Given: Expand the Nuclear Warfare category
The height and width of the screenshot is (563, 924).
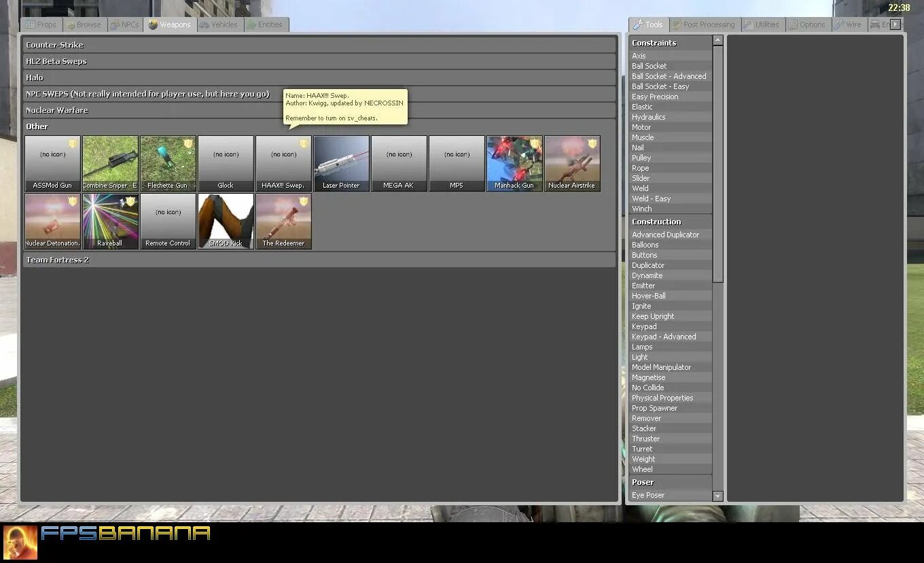Looking at the screenshot, I should coord(319,110).
